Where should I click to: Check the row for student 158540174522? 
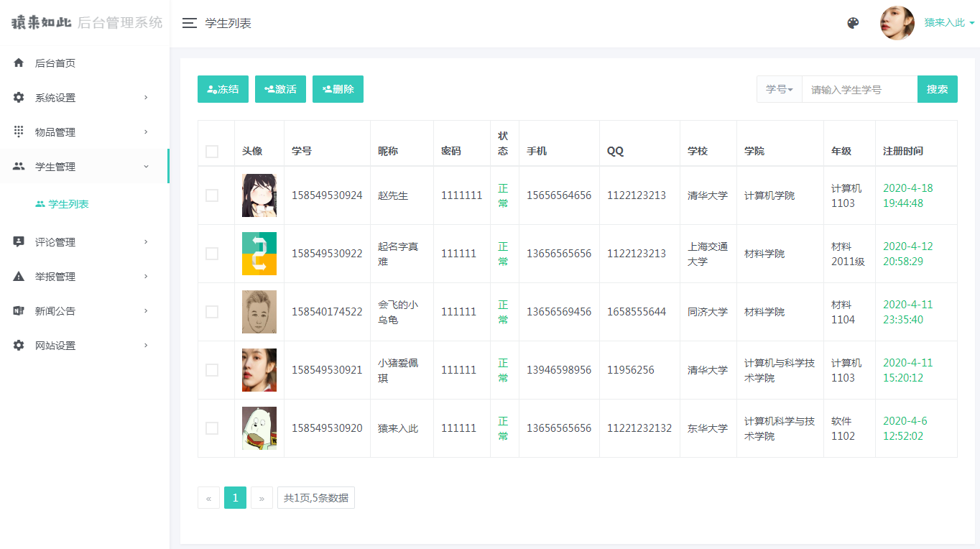click(212, 312)
